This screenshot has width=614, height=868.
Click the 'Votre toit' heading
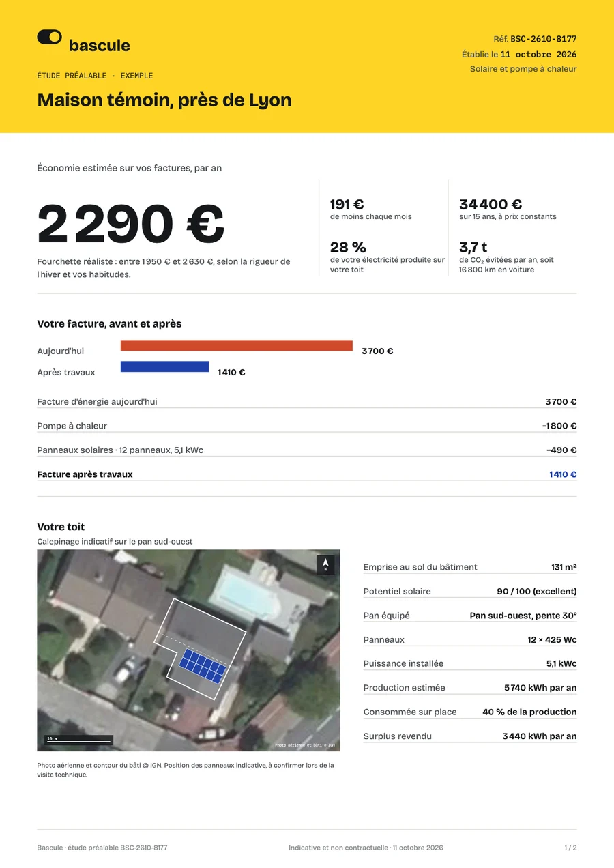(x=61, y=527)
